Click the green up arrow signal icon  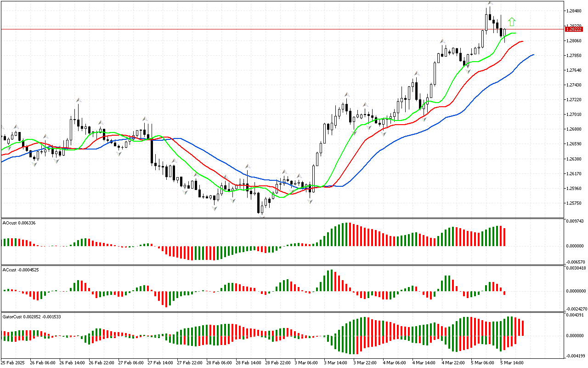pos(512,22)
